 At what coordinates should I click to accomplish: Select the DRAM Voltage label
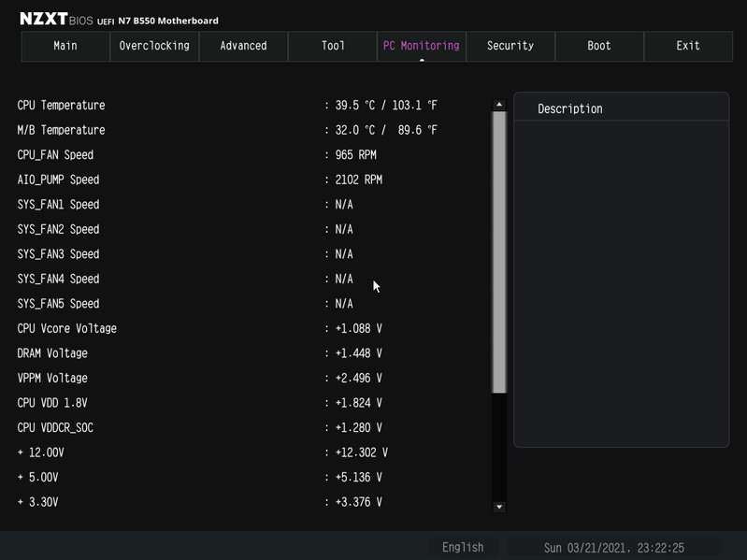pos(52,353)
